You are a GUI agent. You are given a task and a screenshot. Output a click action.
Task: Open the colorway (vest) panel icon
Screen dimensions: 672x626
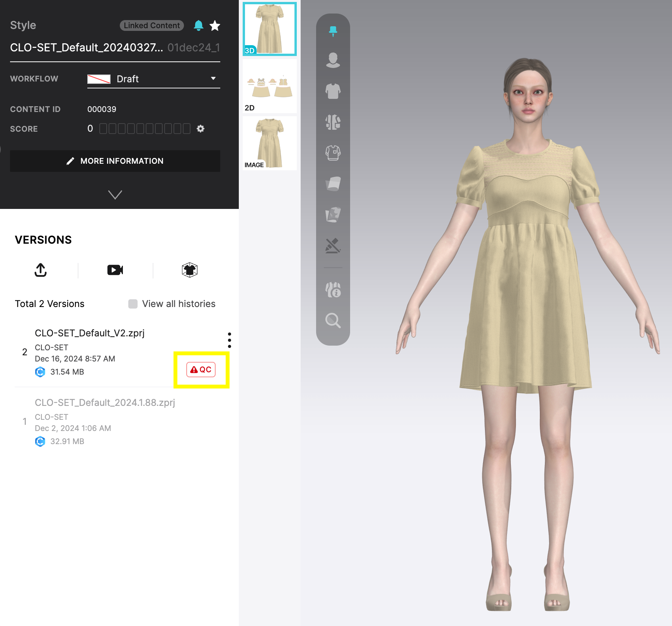pos(333,122)
